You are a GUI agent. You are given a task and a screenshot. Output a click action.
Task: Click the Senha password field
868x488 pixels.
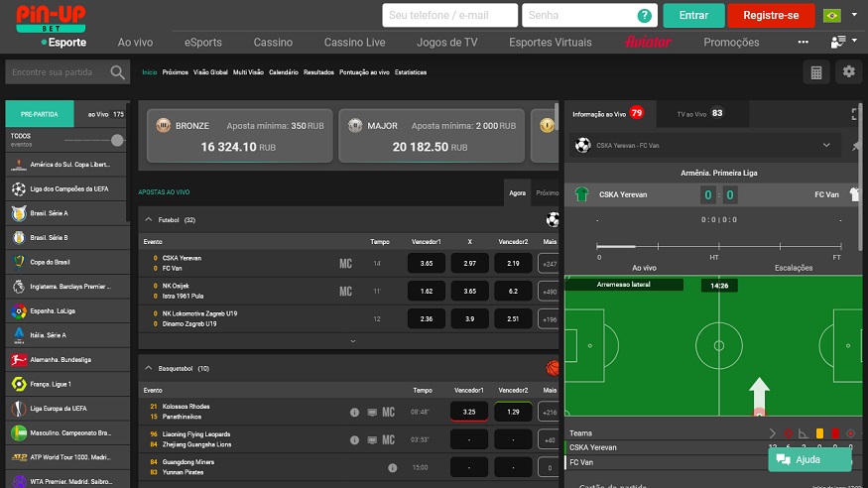tap(589, 16)
